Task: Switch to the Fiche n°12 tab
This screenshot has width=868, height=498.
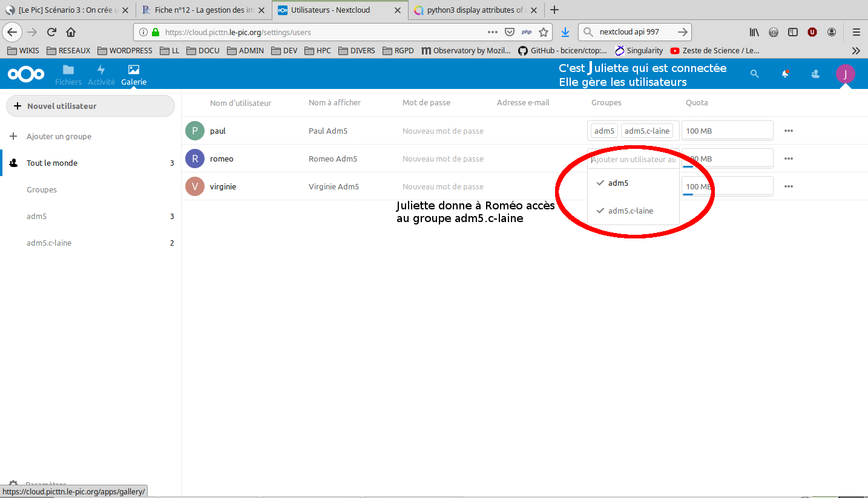Action: (203, 10)
